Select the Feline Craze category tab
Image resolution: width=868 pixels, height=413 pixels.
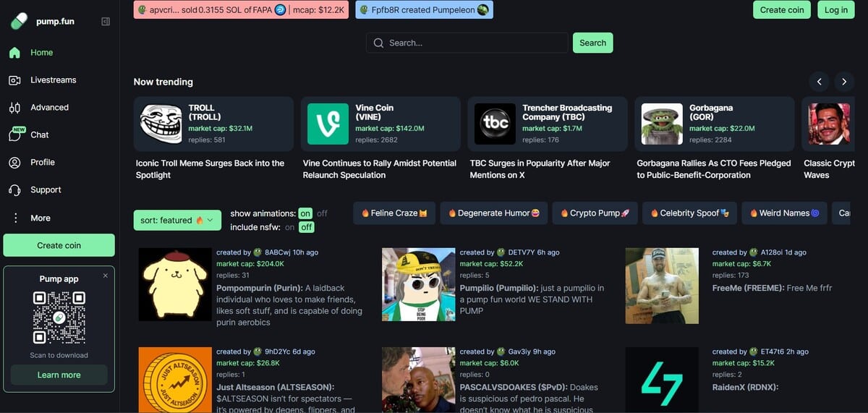[394, 213]
